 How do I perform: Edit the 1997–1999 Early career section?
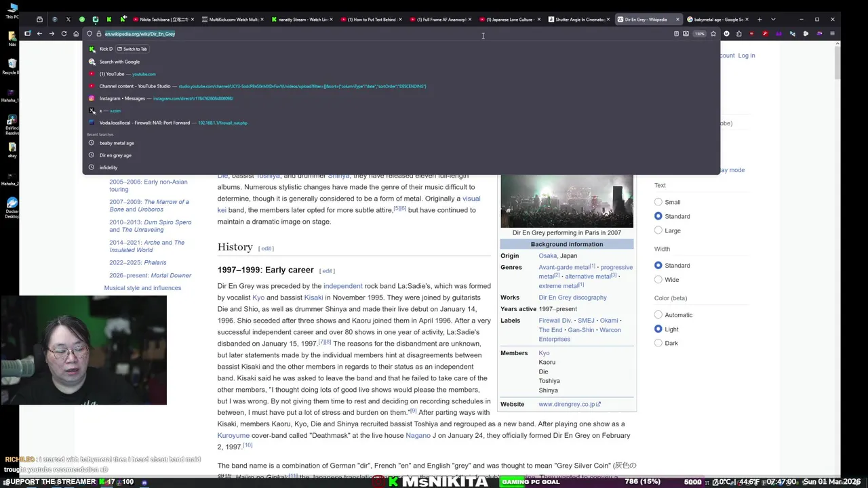pyautogui.click(x=327, y=270)
